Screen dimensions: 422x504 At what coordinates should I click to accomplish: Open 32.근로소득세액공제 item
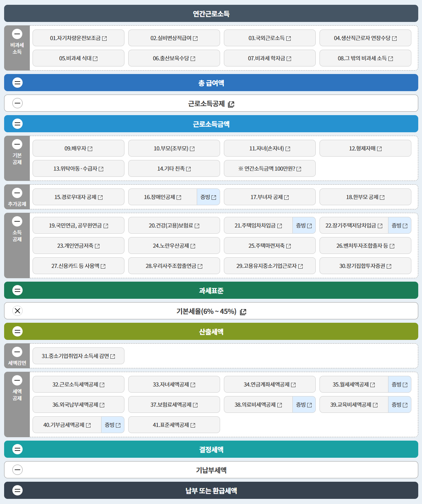(79, 384)
